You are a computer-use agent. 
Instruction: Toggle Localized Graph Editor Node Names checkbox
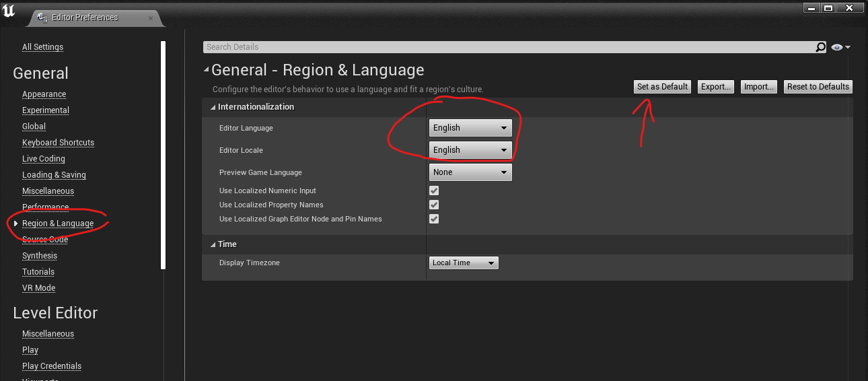tap(434, 219)
